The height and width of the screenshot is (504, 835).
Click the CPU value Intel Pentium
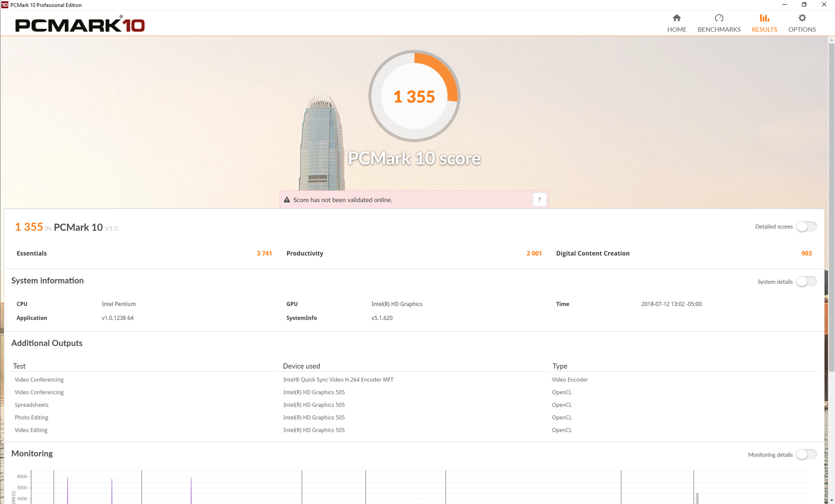(x=119, y=304)
